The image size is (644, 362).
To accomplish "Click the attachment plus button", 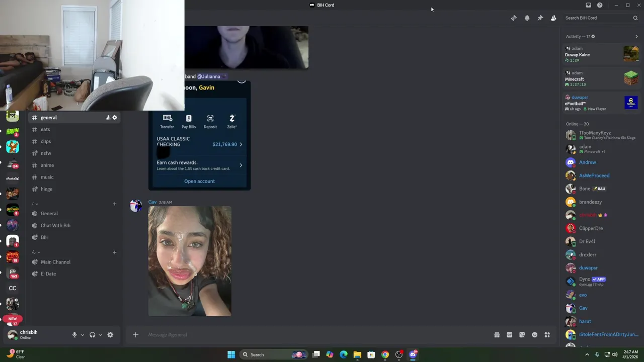I will pos(135,335).
